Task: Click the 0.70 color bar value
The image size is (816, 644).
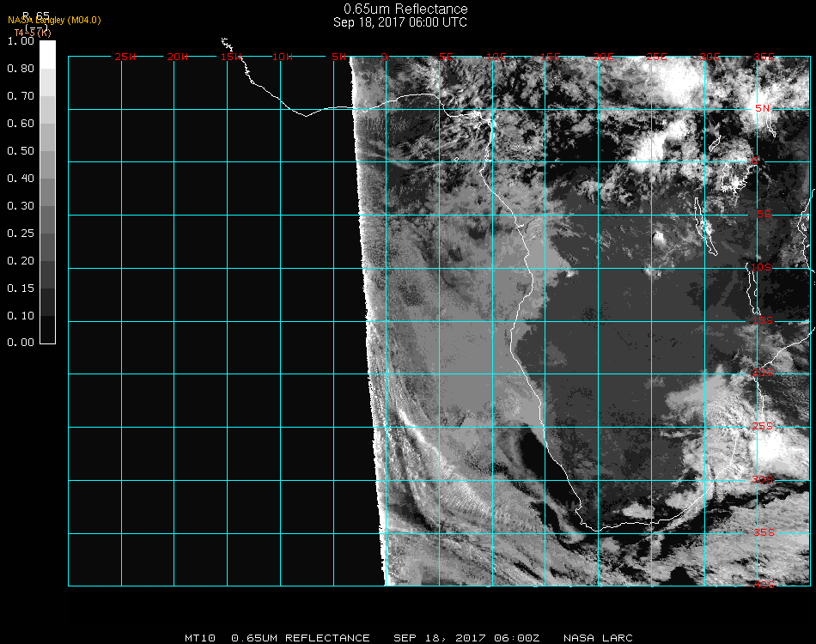Action: 21,96
